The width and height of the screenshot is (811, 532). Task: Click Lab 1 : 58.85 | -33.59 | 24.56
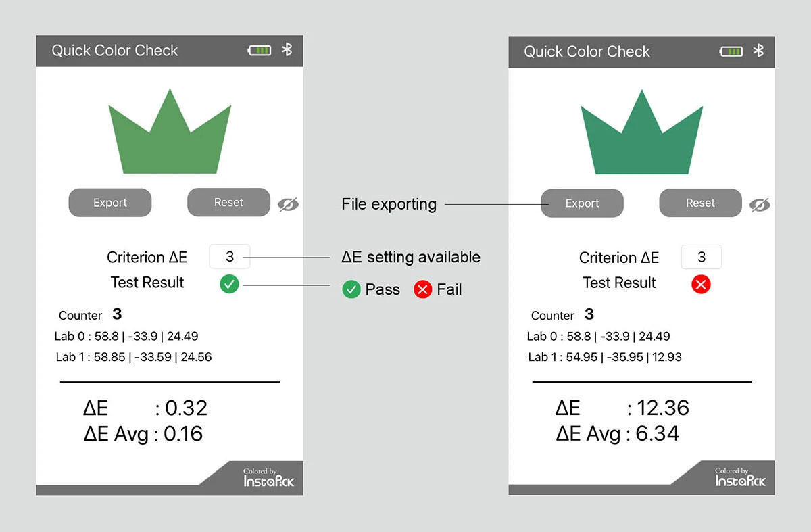pos(134,357)
